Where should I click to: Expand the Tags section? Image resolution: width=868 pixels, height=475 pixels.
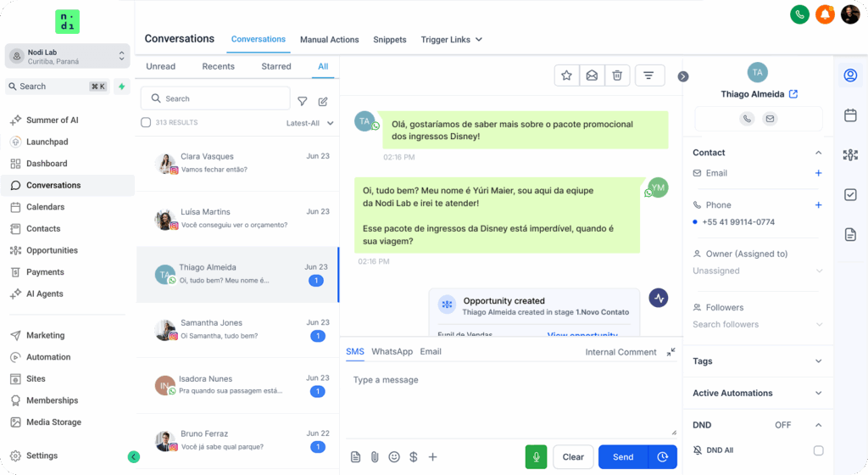click(x=818, y=361)
